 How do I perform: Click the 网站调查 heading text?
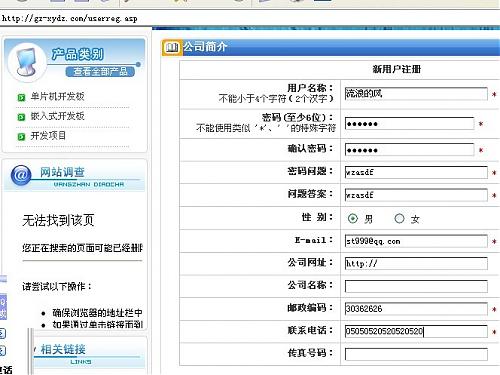click(62, 172)
